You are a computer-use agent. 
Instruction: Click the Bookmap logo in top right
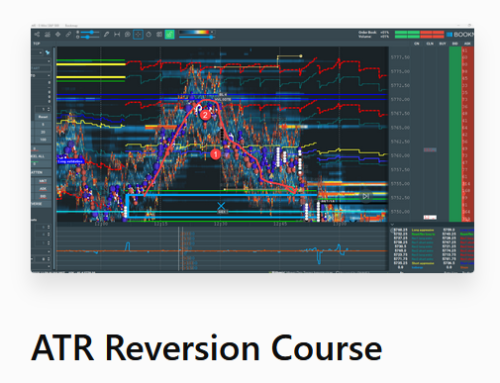[x=460, y=34]
